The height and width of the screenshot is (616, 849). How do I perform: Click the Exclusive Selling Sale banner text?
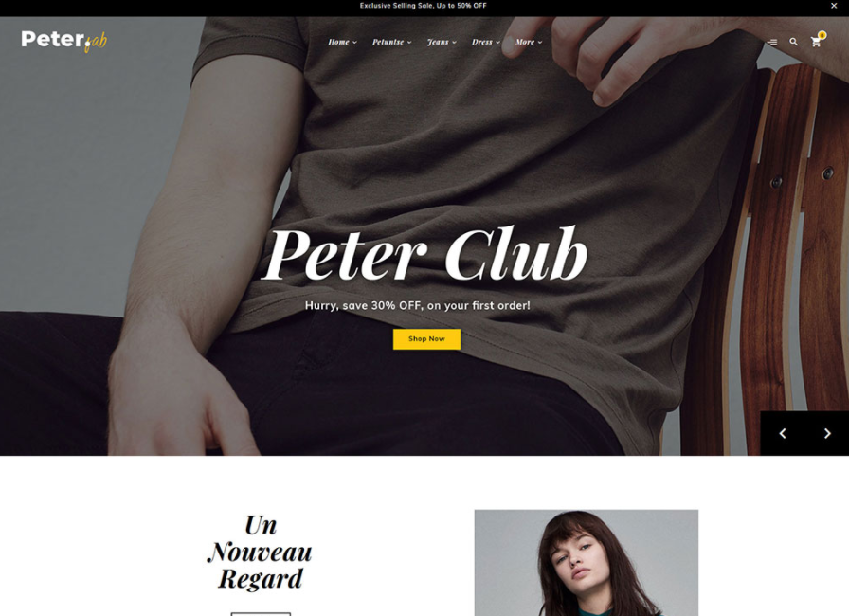tap(423, 6)
